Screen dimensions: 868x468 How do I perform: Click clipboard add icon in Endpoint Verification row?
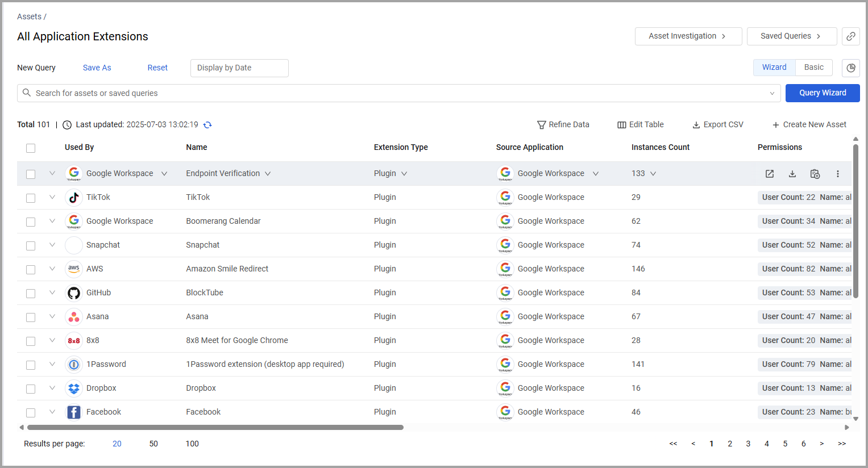pos(815,174)
